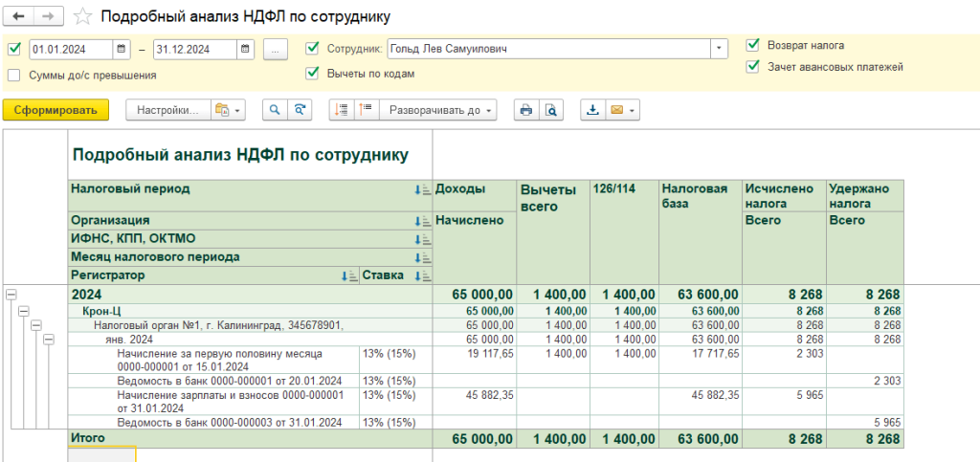
Task: Open the Настройки... settings button
Action: point(167,110)
